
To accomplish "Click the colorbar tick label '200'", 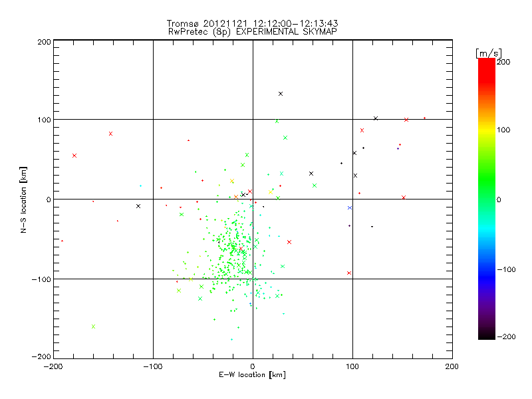I will (503, 62).
